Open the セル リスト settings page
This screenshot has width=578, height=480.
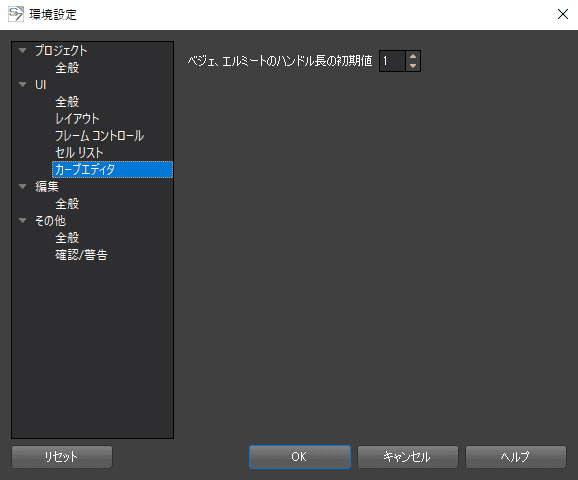pos(79,152)
